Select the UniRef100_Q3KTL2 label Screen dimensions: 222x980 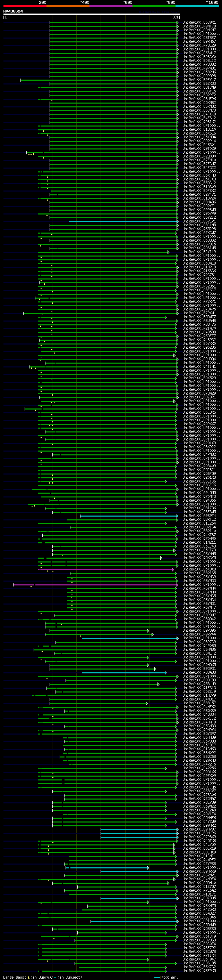pyautogui.click(x=199, y=519)
